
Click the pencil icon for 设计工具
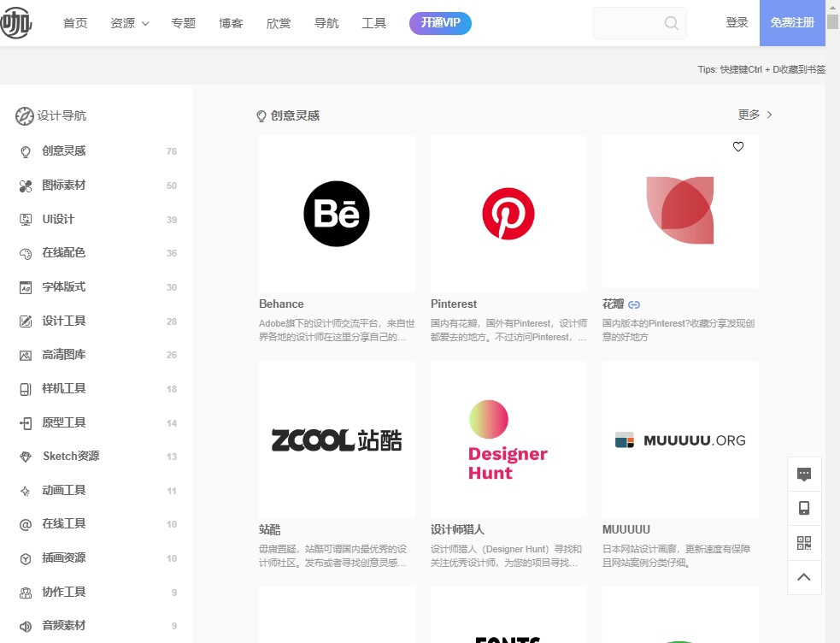pos(25,321)
